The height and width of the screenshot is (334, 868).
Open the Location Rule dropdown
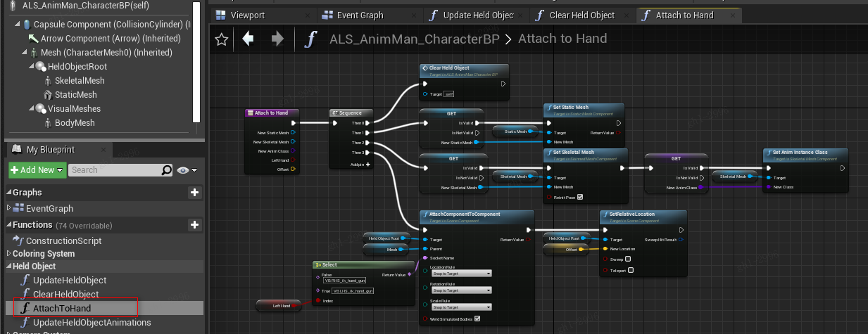461,273
